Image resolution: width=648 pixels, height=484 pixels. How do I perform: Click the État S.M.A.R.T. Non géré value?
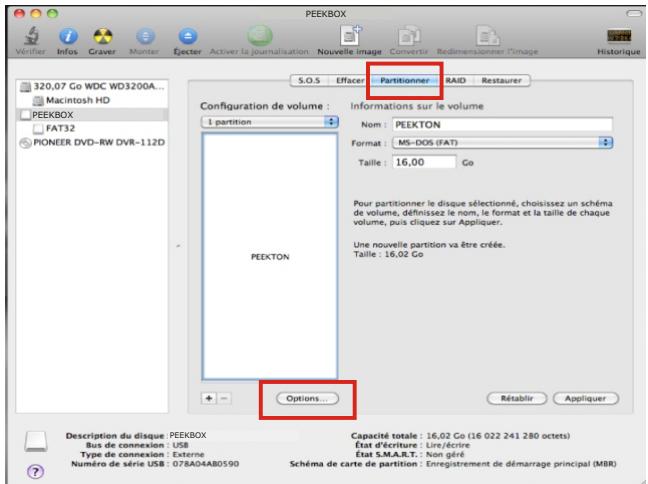[x=445, y=454]
